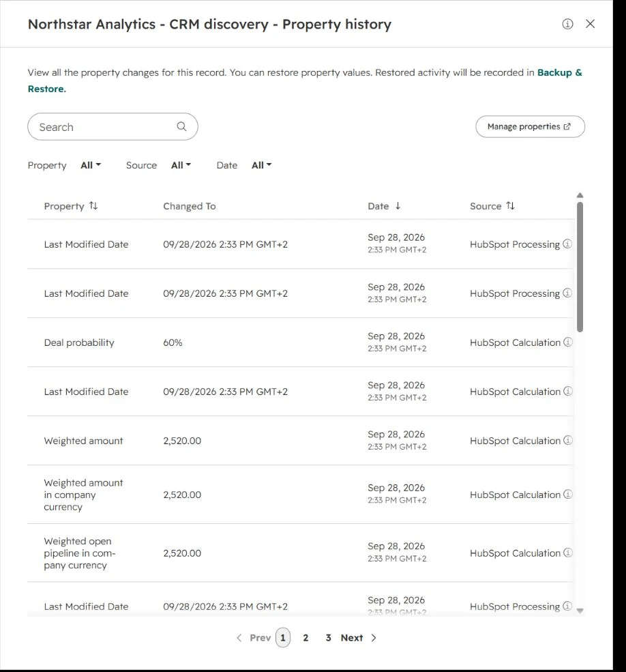
Task: Open info icon for Weighted amount in company currency
Action: [x=568, y=494]
